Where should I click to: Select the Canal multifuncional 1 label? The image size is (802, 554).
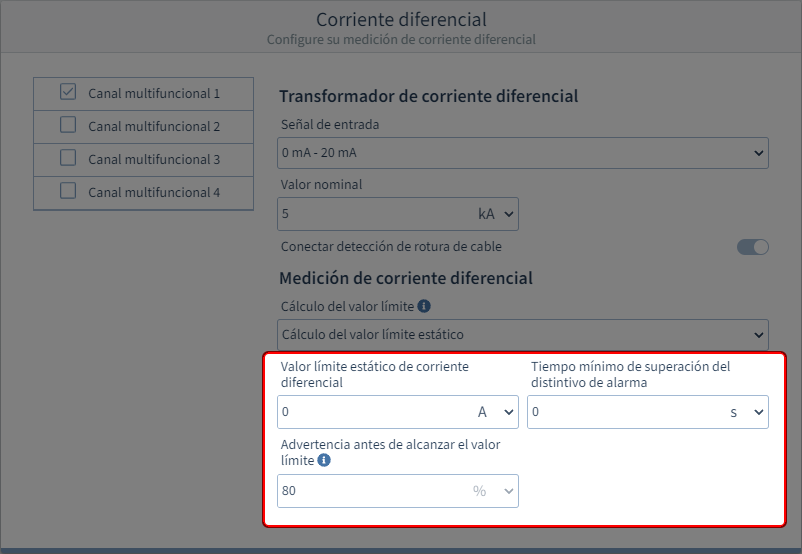[x=154, y=94]
